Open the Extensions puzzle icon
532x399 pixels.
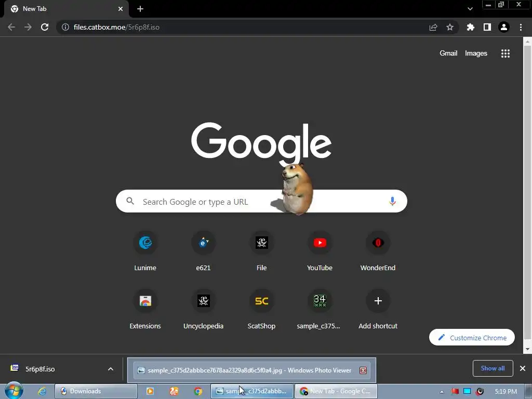click(x=471, y=27)
